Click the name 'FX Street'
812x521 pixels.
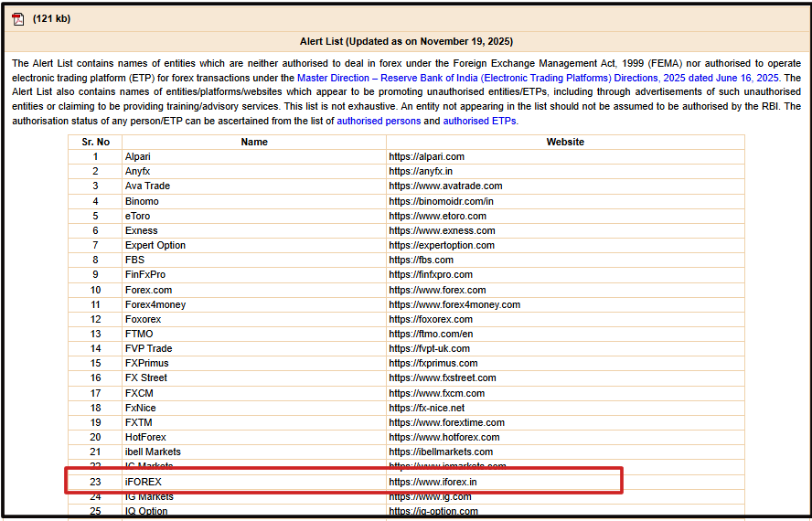click(146, 377)
